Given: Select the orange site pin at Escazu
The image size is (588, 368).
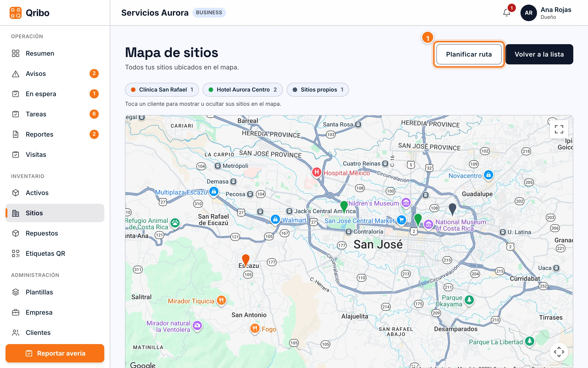Looking at the screenshot, I should 246,260.
